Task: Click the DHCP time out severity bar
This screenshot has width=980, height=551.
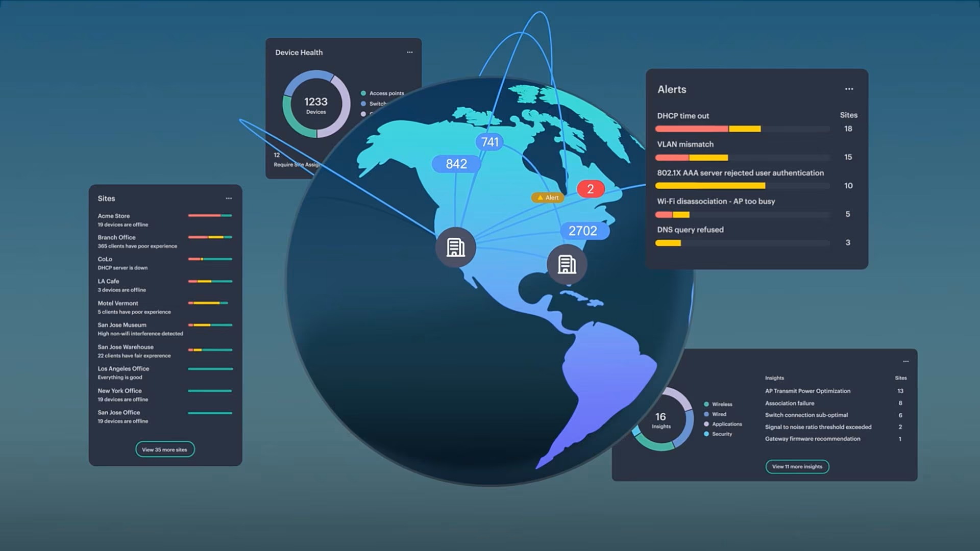Action: tap(743, 129)
